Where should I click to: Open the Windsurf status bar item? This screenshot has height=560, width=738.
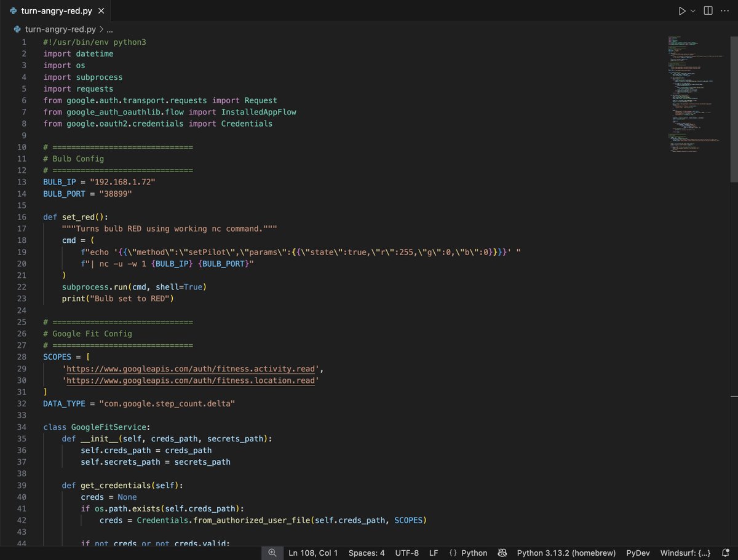pyautogui.click(x=686, y=553)
